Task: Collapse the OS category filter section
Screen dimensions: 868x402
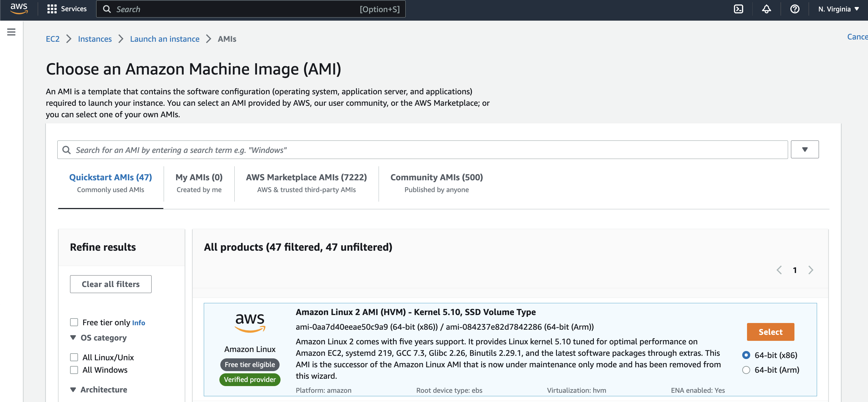Action: tap(73, 337)
